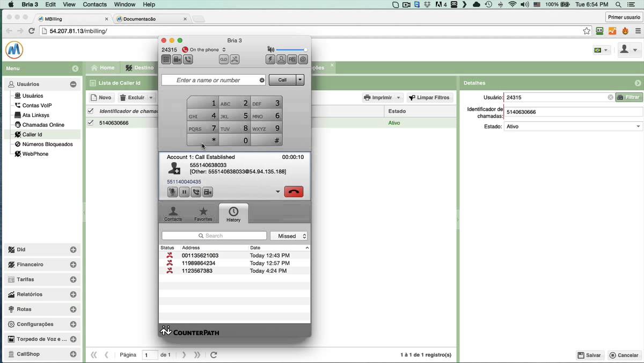Open the Estado dropdown in Detalhes
The height and width of the screenshot is (363, 644).
pyautogui.click(x=638, y=127)
